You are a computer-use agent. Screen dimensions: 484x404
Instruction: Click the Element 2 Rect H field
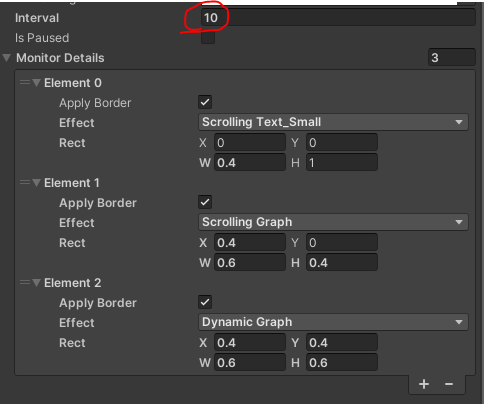(342, 363)
